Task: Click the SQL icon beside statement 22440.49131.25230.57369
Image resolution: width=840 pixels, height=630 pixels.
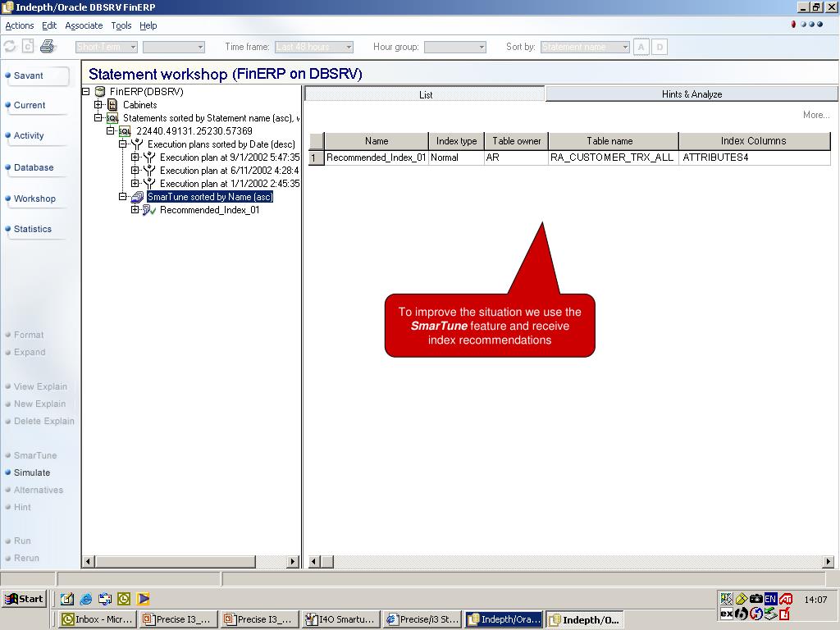Action: [125, 131]
